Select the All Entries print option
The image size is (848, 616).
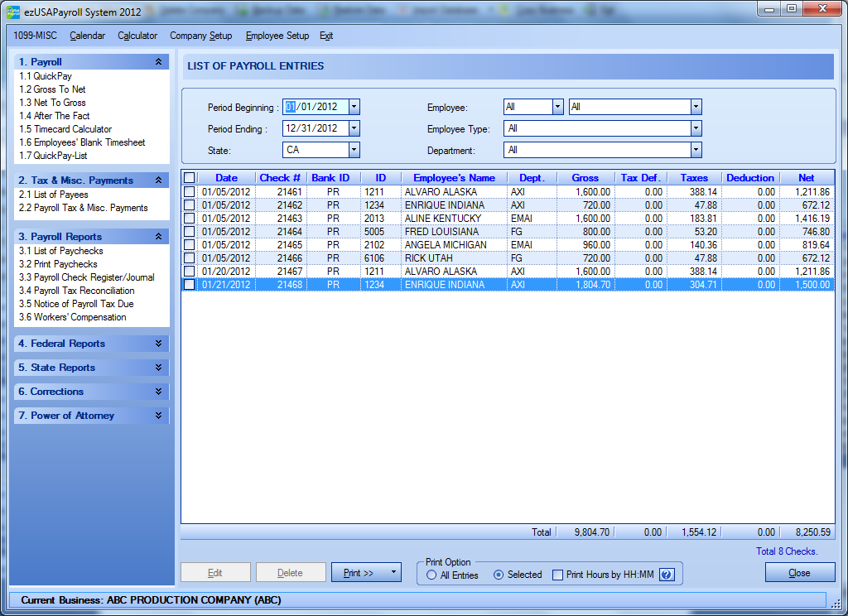tap(431, 575)
